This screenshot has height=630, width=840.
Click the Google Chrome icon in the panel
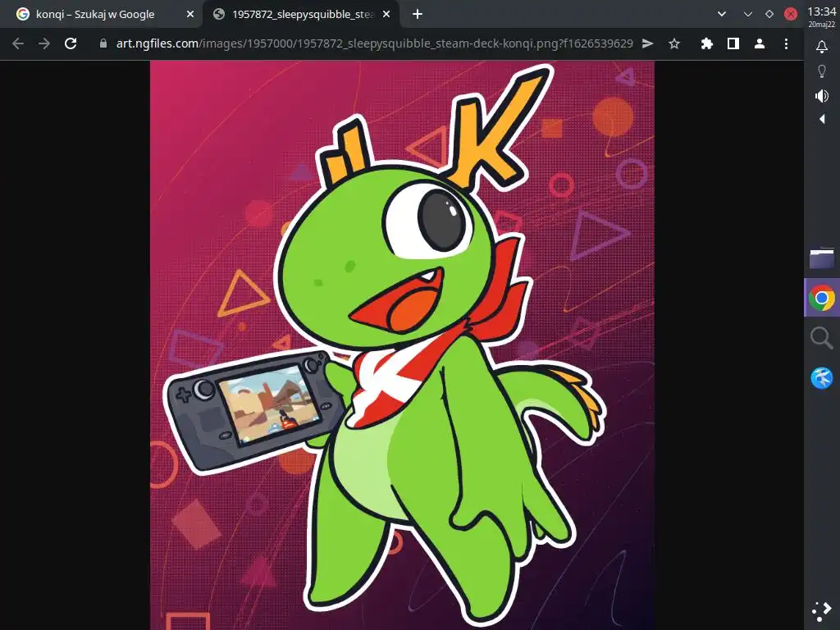point(822,298)
